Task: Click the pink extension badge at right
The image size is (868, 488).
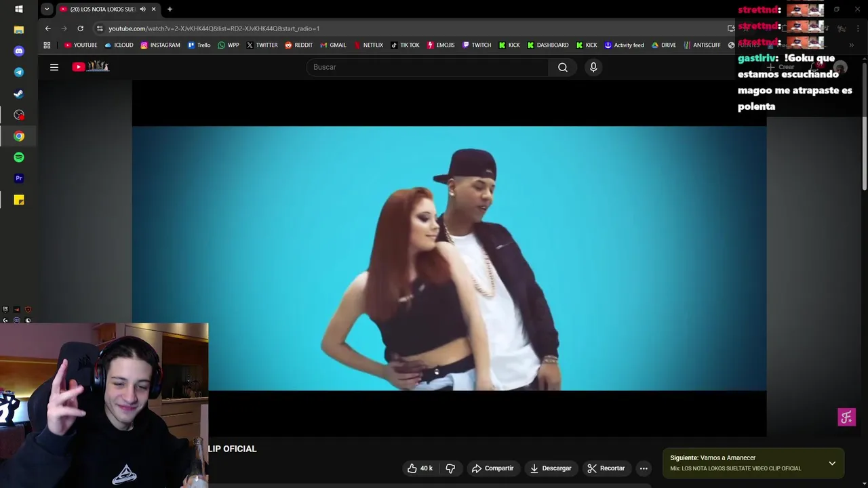Action: [846, 418]
